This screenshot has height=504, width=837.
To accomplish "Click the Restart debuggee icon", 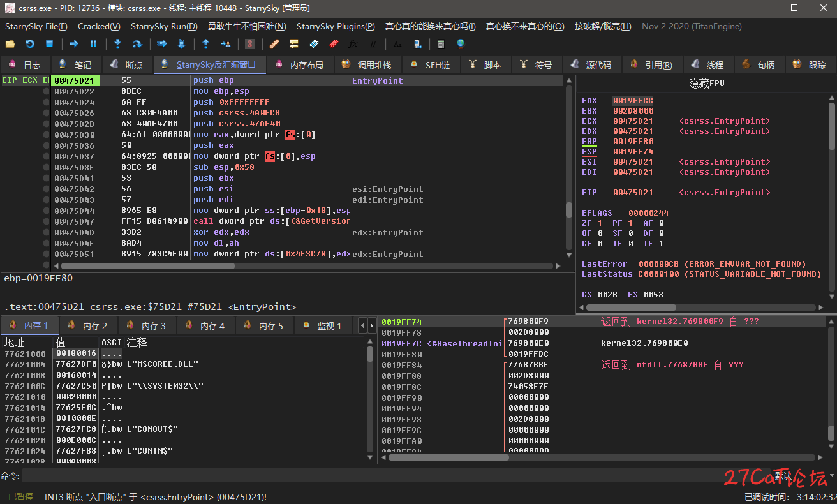I will coord(29,44).
